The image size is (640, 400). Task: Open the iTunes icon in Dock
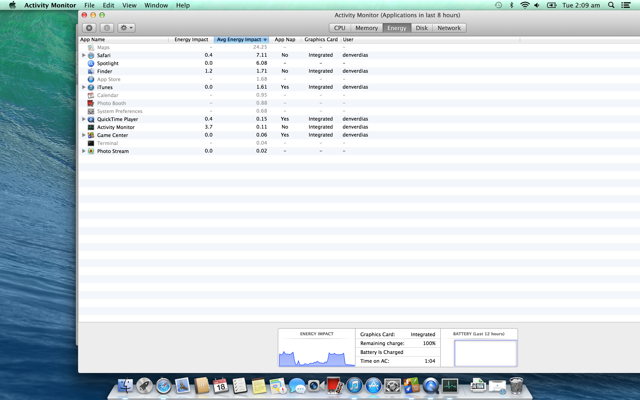354,385
